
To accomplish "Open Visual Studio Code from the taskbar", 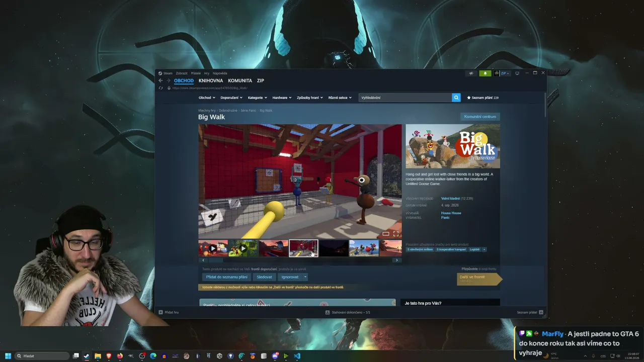I will point(297,356).
